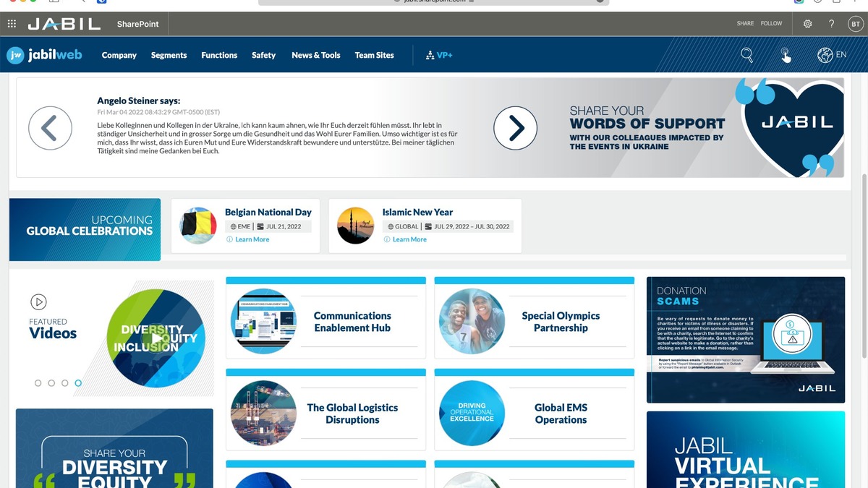
Task: Click the jw jabilweb logo icon
Action: tap(15, 54)
